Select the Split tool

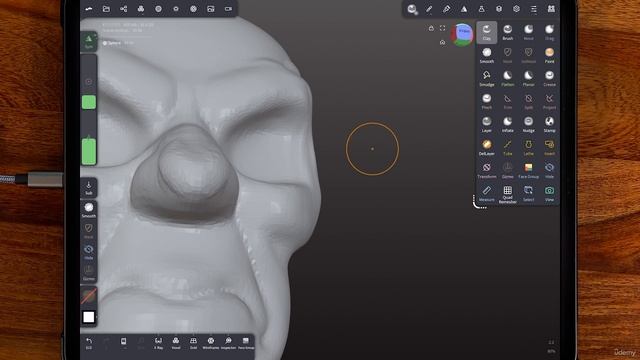[529, 101]
